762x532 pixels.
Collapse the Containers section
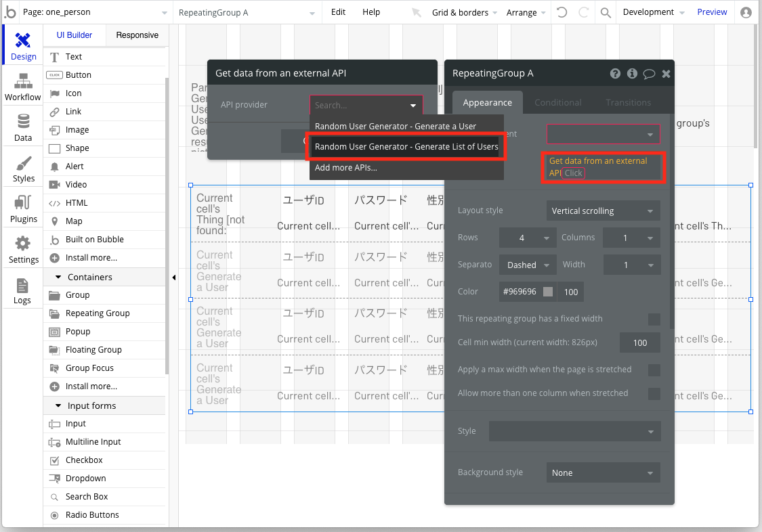pyautogui.click(x=58, y=277)
